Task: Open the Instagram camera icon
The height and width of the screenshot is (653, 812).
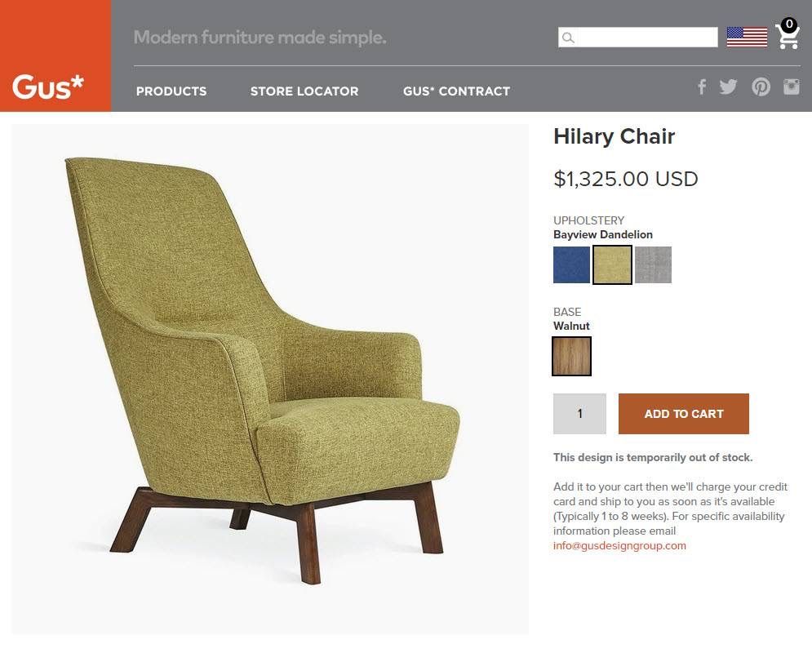Action: coord(792,87)
